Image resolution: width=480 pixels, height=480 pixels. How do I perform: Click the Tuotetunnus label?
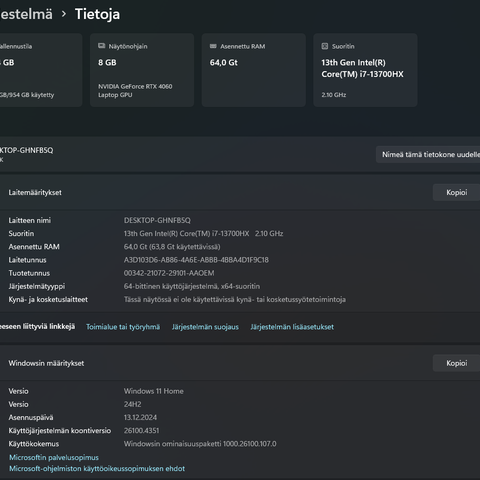pos(29,273)
